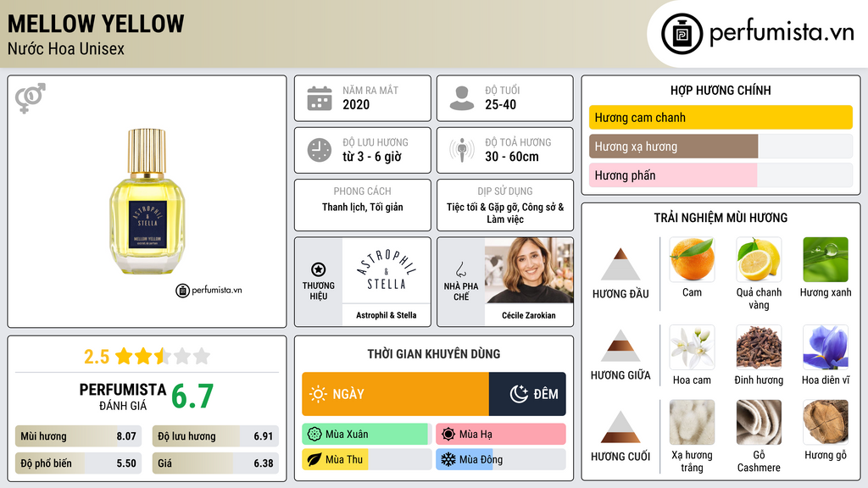Click the moon icon in Đêm bar
This screenshot has height=488, width=868.
click(x=519, y=394)
